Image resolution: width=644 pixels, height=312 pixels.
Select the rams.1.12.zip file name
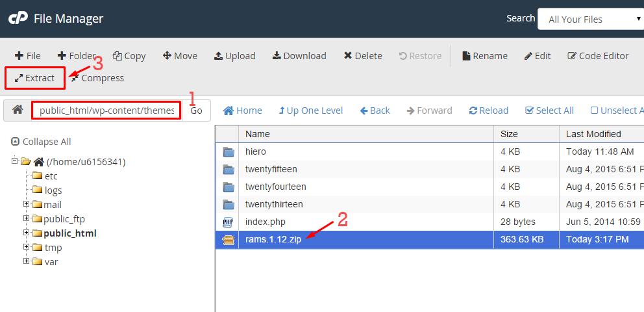pyautogui.click(x=273, y=240)
